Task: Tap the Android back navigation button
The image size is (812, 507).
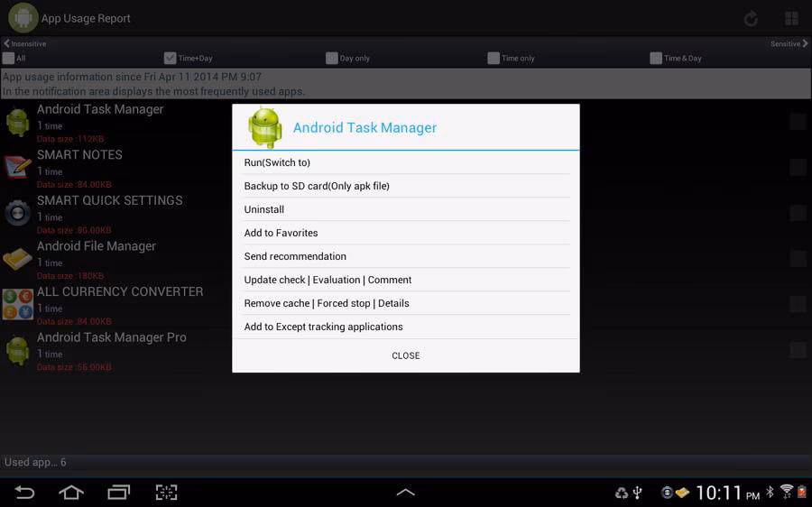Action: 24,492
